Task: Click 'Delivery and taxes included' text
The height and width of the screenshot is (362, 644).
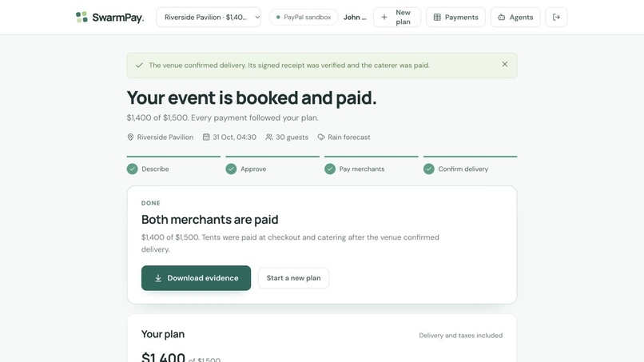Action: [x=461, y=336]
